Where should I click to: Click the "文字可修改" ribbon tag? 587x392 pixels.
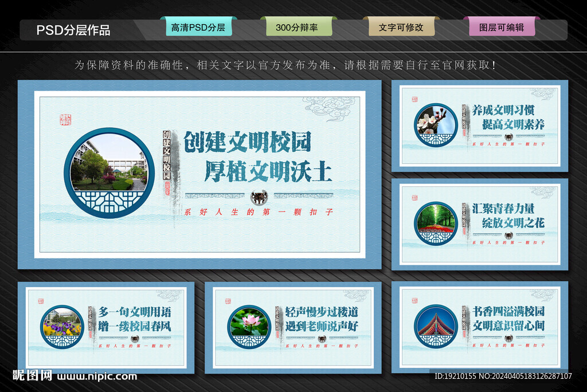click(x=402, y=25)
